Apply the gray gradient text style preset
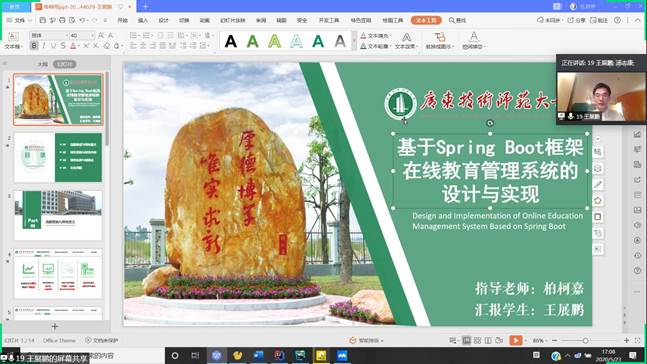Image resolution: width=647 pixels, height=364 pixels. click(x=340, y=41)
